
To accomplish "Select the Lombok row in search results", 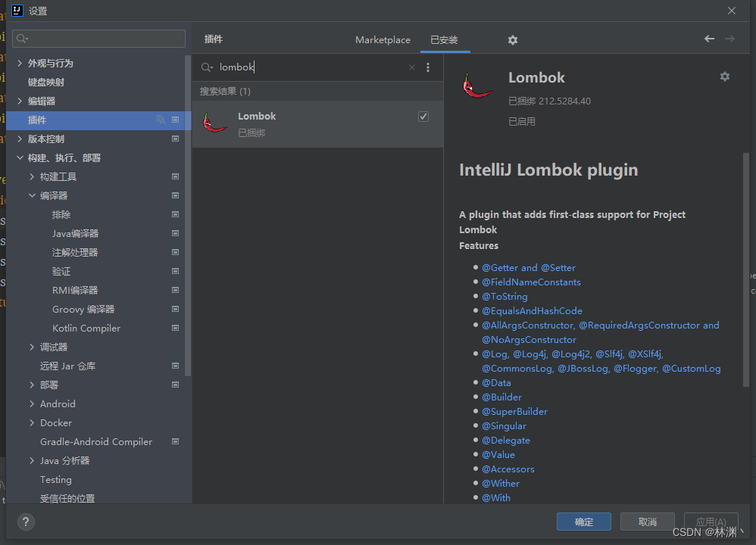I will point(317,124).
